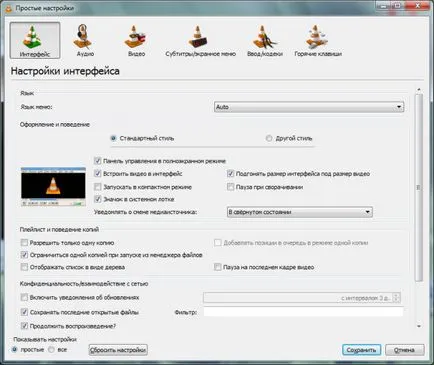Click the Сохранить button
Image resolution: width=434 pixels, height=365 pixels.
pos(361,350)
